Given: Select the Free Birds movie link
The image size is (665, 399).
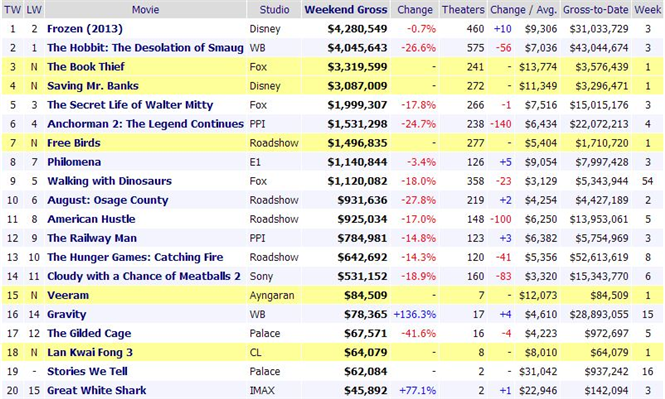Looking at the screenshot, I should [74, 143].
